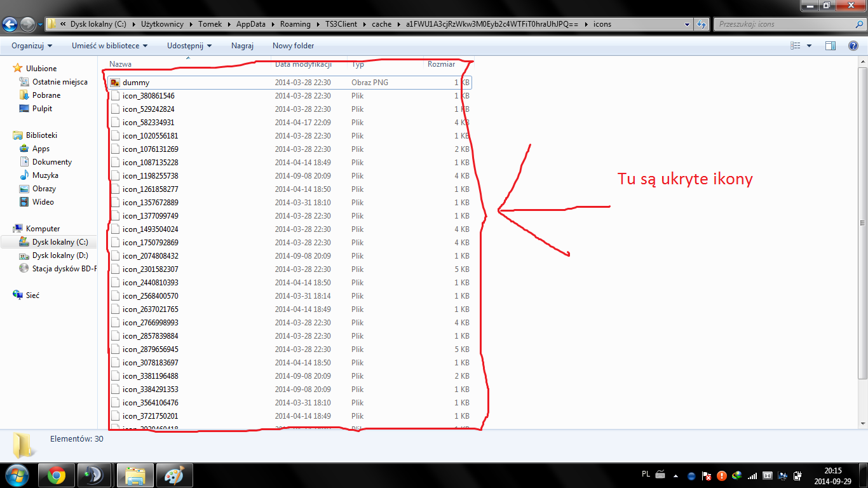Refresh the icons folder view
Viewport: 868px width, 488px height.
pyautogui.click(x=702, y=24)
